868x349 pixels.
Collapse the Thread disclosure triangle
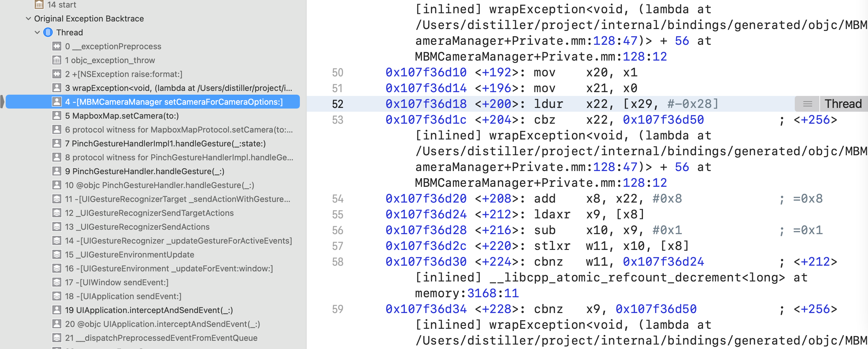point(37,32)
